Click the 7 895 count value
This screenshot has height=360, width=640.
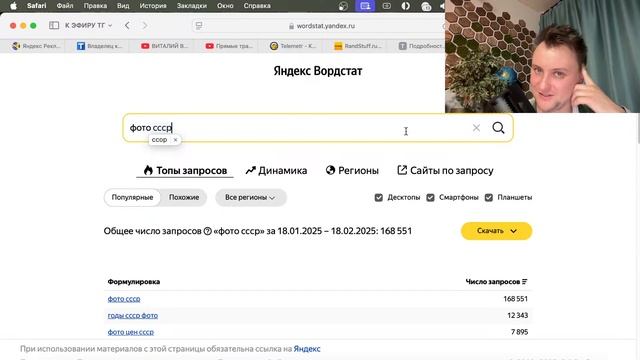coord(519,332)
